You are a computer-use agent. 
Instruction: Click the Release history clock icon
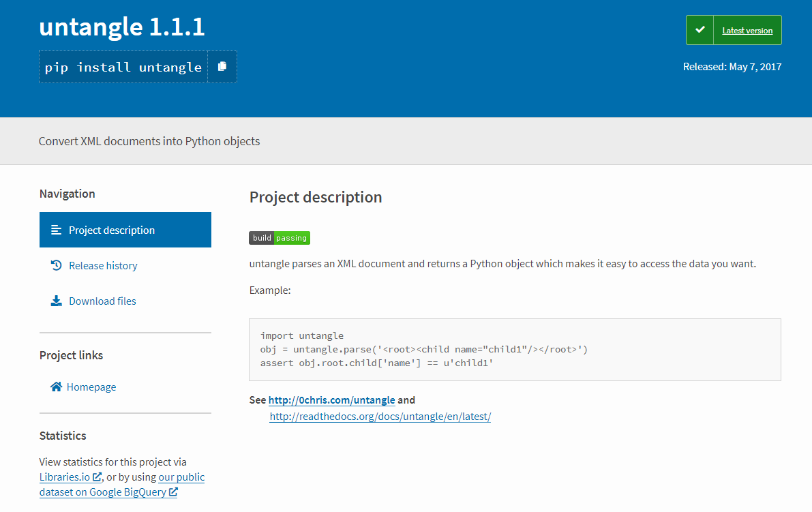click(x=57, y=266)
